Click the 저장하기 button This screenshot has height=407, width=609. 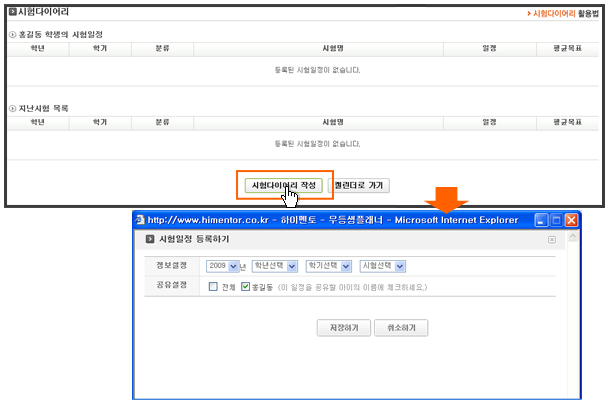(343, 327)
